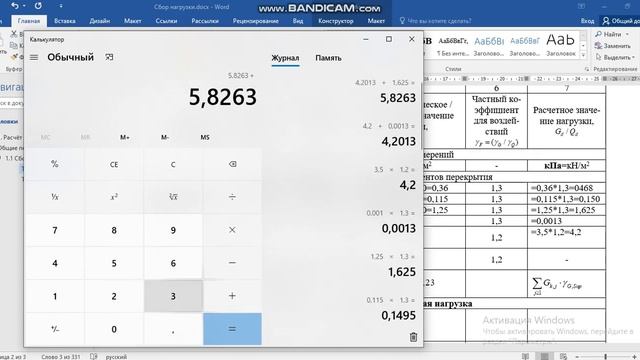Click calculator digit 7
Viewport: 640px width, 360px height.
pos(55,230)
